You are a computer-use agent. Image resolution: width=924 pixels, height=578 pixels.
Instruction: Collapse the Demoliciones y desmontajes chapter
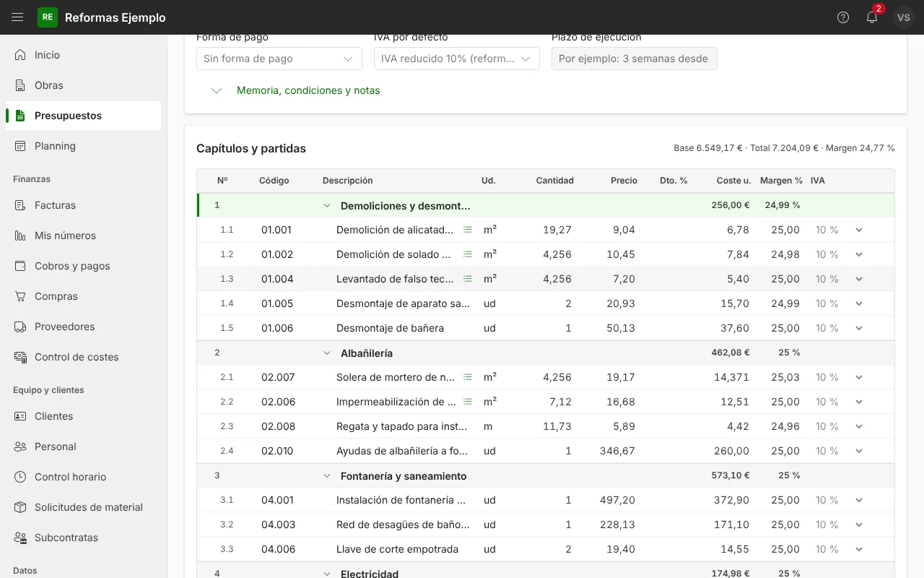click(x=327, y=206)
